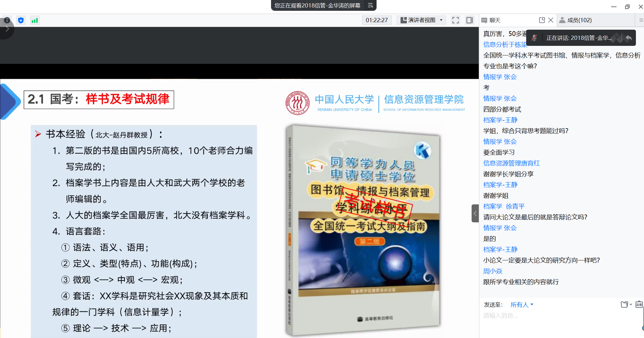Viewport: 644px width, 338px height.
Task: Select the message 要全面学习
Action: pyautogui.click(x=499, y=153)
